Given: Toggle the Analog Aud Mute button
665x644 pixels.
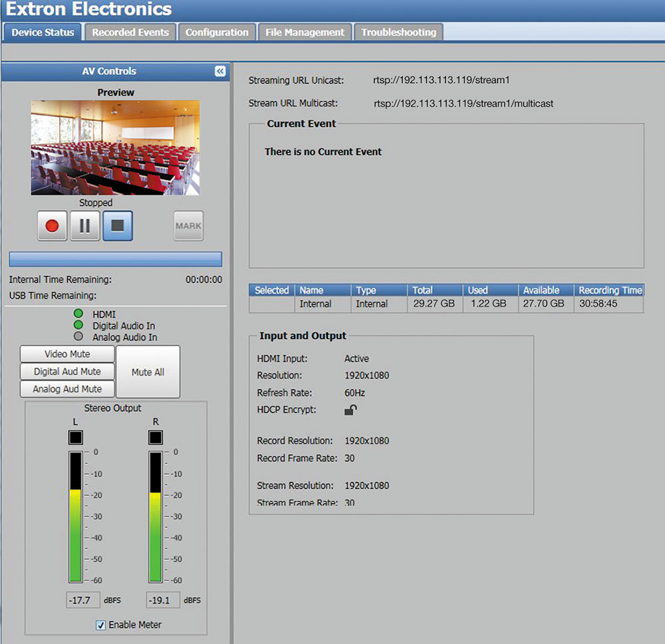Looking at the screenshot, I should tap(67, 389).
